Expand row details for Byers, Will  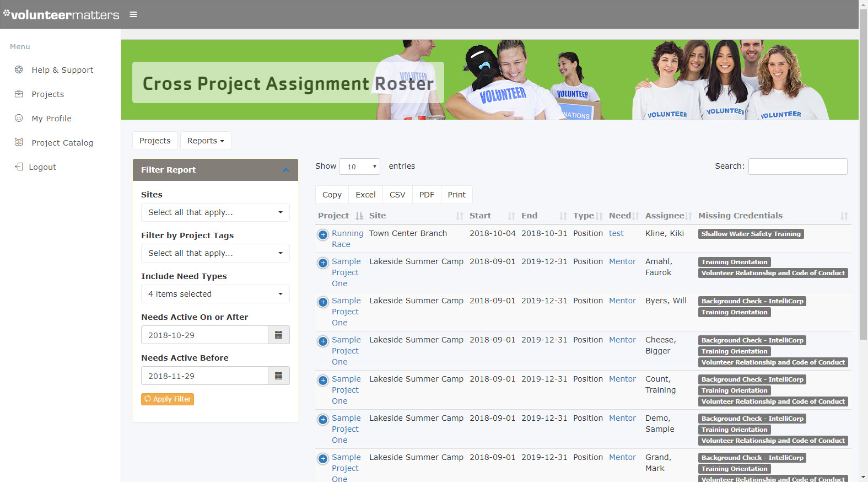click(x=323, y=302)
